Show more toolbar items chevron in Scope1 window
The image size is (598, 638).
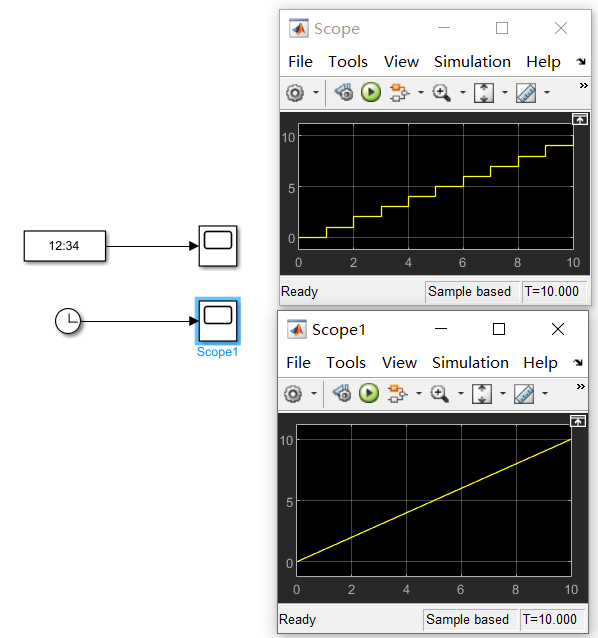[581, 387]
